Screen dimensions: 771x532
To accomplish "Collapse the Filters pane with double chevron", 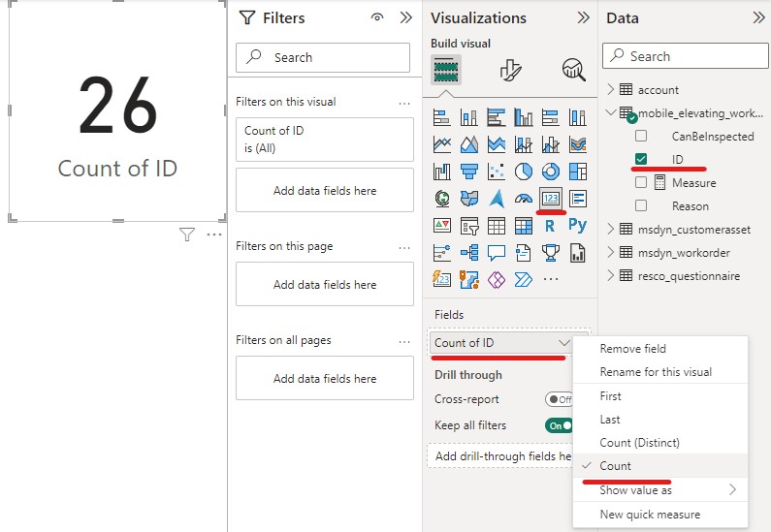I will pyautogui.click(x=406, y=17).
